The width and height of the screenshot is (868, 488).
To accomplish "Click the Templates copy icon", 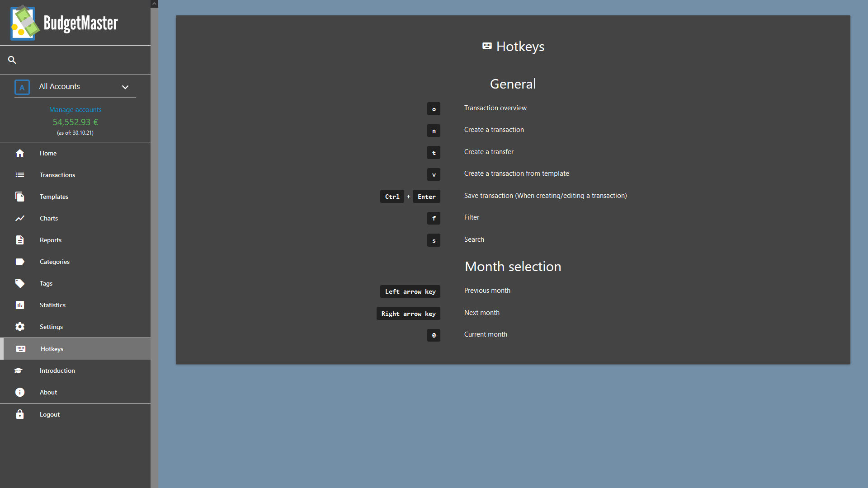I will (x=20, y=197).
